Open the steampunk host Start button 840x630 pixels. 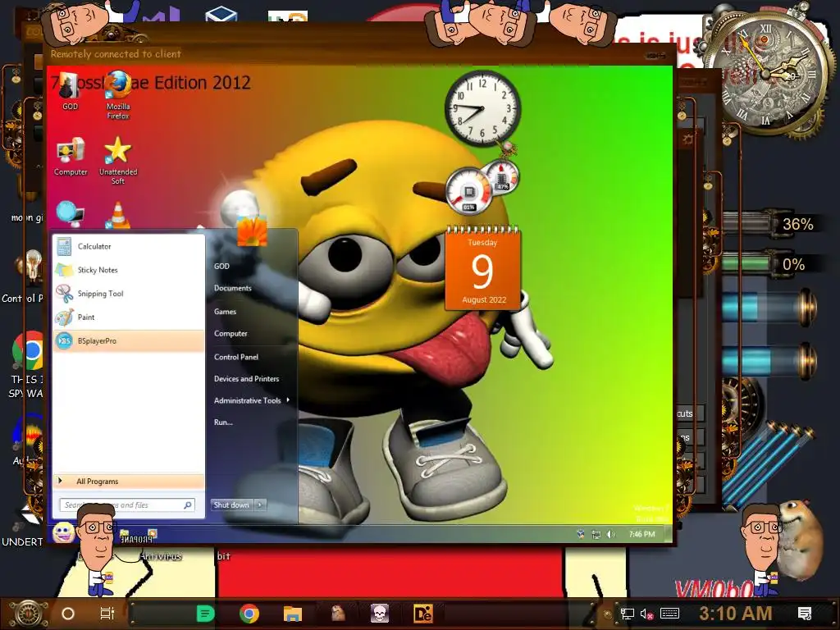(29, 614)
